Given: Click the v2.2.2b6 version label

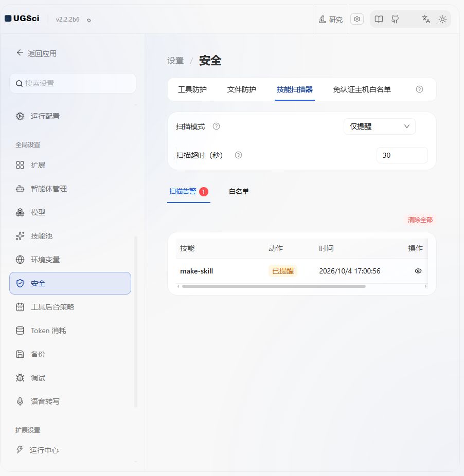Looking at the screenshot, I should pyautogui.click(x=67, y=20).
